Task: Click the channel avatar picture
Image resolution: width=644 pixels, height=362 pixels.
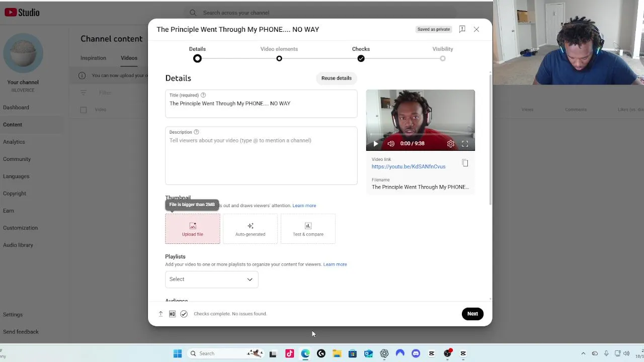Action: [23, 53]
